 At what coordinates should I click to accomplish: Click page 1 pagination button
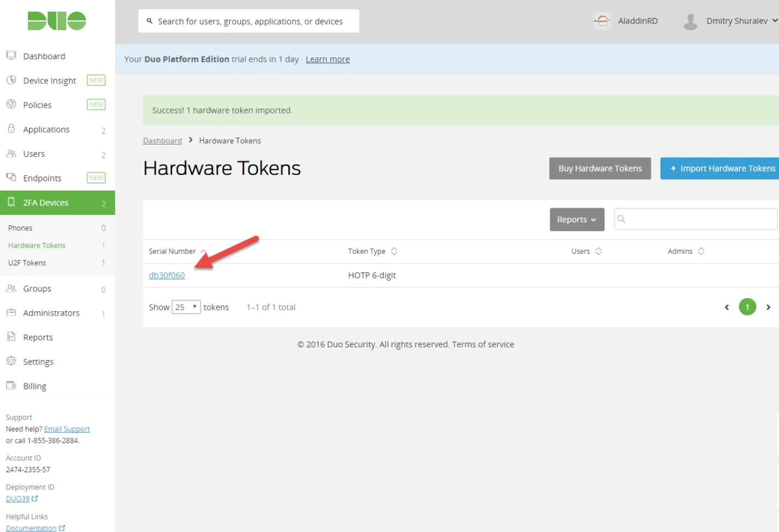click(x=747, y=307)
